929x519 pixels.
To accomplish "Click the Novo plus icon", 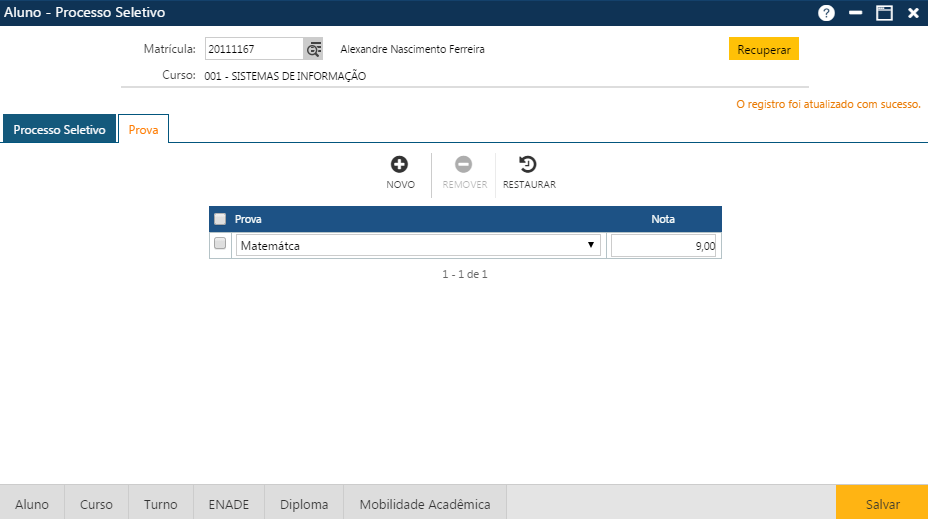I will click(x=400, y=165).
